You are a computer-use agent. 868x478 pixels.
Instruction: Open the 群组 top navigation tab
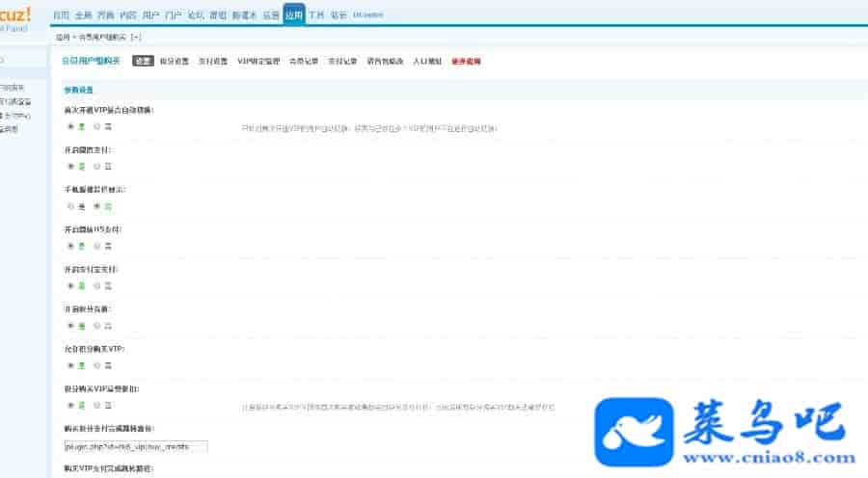(x=218, y=15)
